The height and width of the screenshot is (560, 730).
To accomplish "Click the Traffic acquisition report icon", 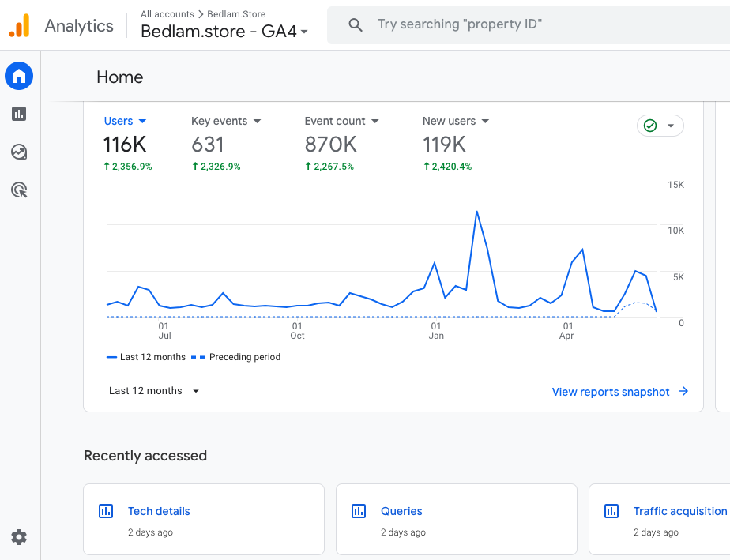I will click(x=611, y=511).
